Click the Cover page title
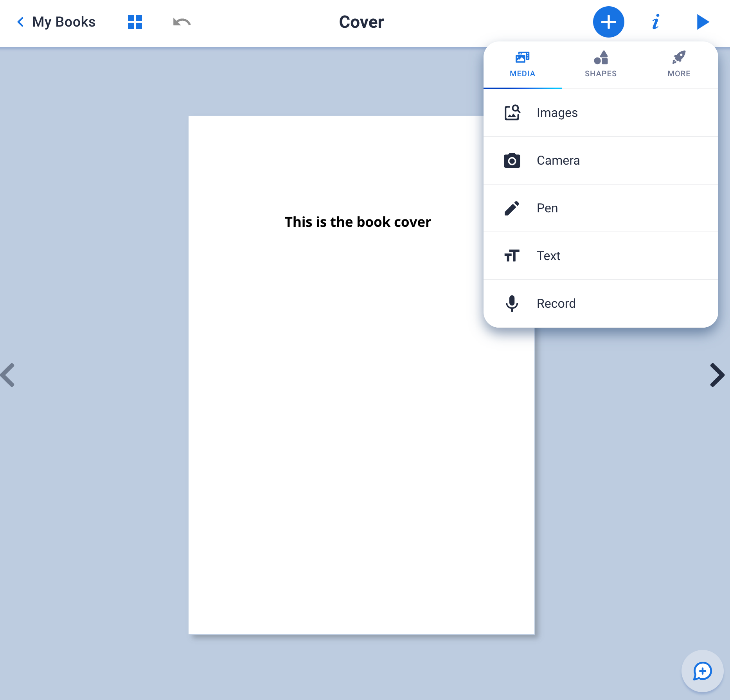This screenshot has width=730, height=700. 361,22
